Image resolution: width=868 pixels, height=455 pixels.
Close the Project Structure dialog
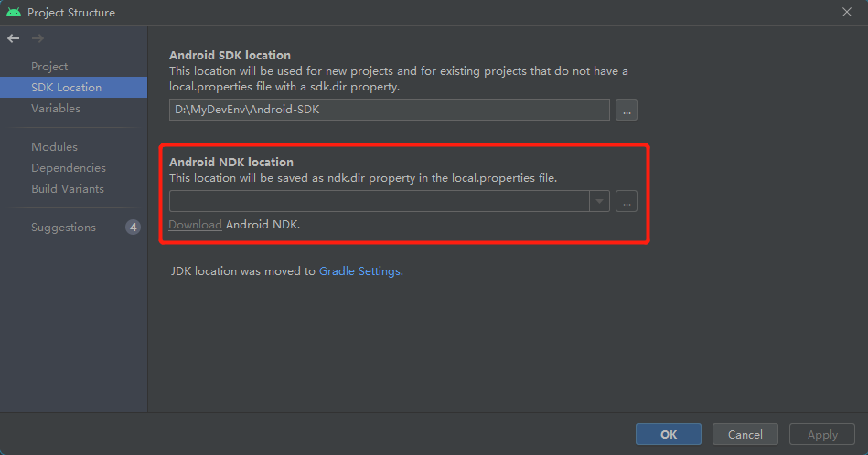(x=846, y=12)
